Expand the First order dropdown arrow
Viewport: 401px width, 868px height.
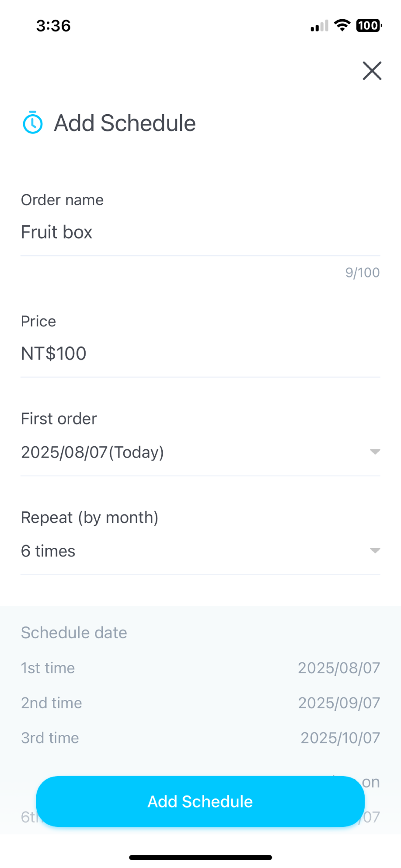tap(375, 452)
